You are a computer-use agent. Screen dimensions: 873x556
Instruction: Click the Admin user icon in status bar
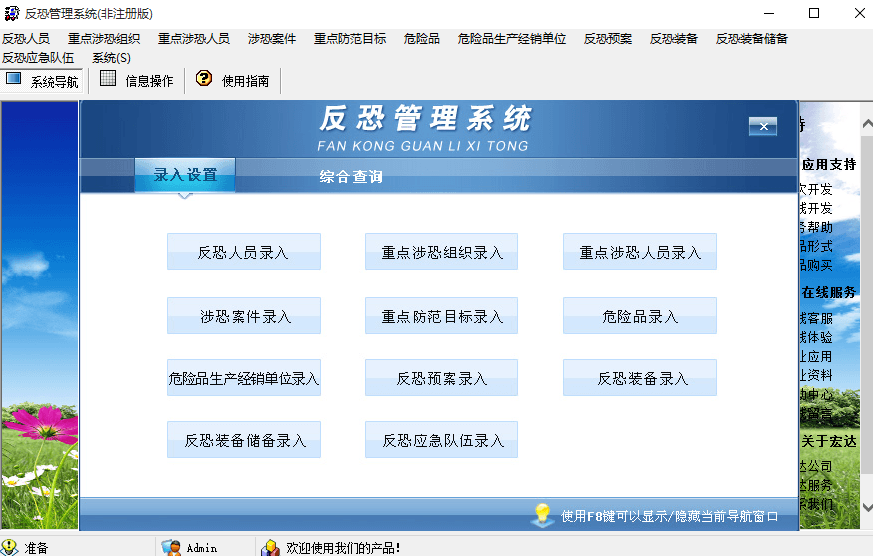coord(172,547)
